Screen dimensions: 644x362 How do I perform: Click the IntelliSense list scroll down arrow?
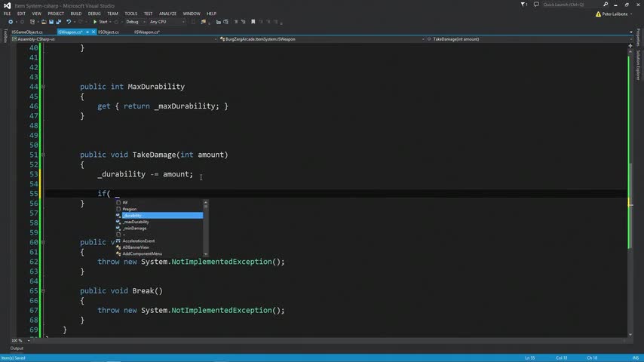[x=206, y=254]
